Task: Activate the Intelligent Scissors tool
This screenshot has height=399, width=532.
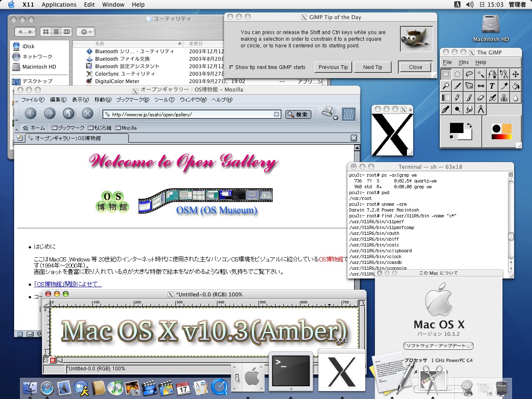Action: (x=504, y=74)
